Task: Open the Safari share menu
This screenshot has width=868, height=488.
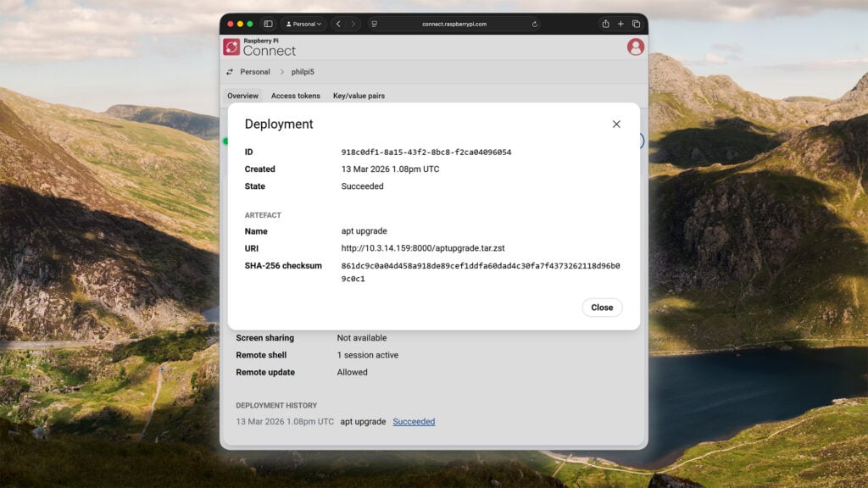Action: pos(605,25)
